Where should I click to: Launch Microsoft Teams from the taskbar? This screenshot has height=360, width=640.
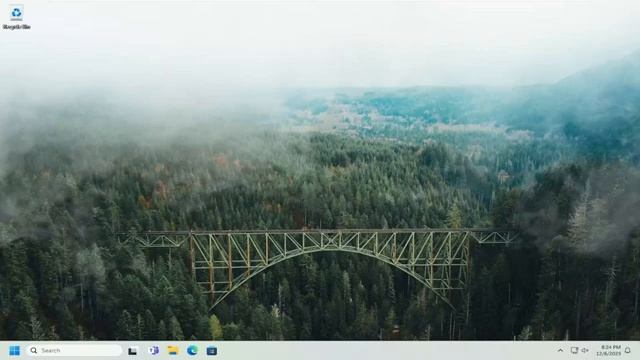(x=154, y=350)
